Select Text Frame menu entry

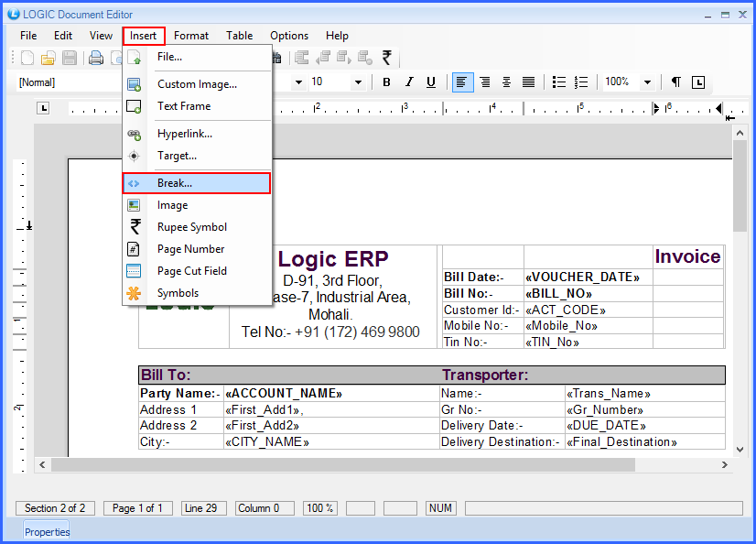197,106
